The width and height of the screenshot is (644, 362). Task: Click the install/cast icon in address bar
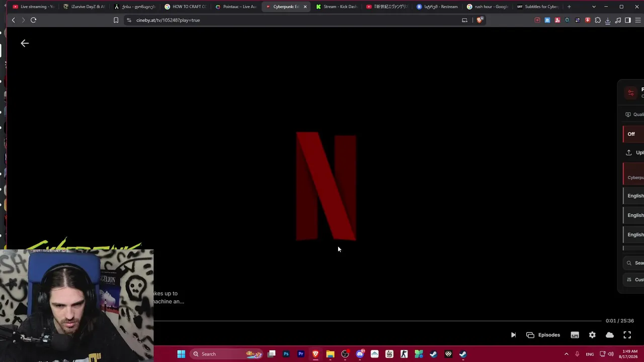pyautogui.click(x=464, y=20)
